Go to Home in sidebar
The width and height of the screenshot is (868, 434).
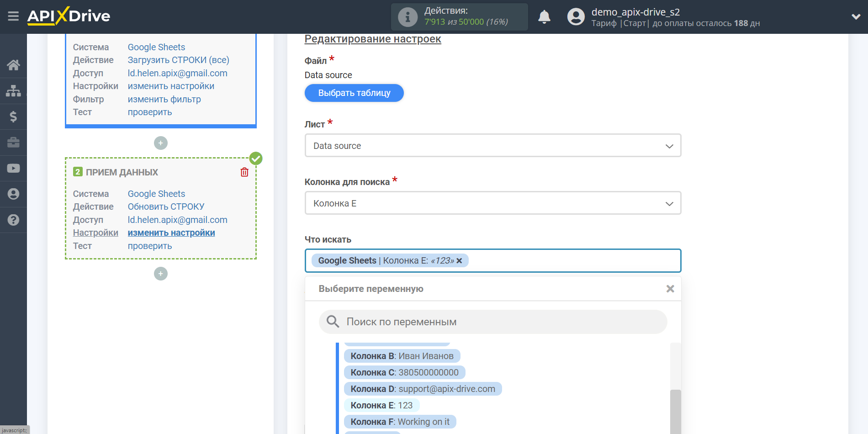pyautogui.click(x=13, y=65)
